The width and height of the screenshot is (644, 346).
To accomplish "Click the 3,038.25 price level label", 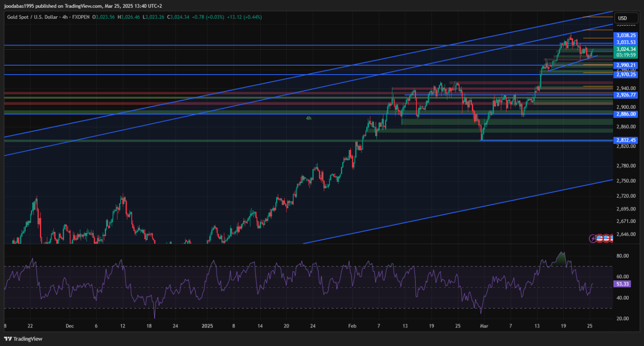I will [625, 36].
